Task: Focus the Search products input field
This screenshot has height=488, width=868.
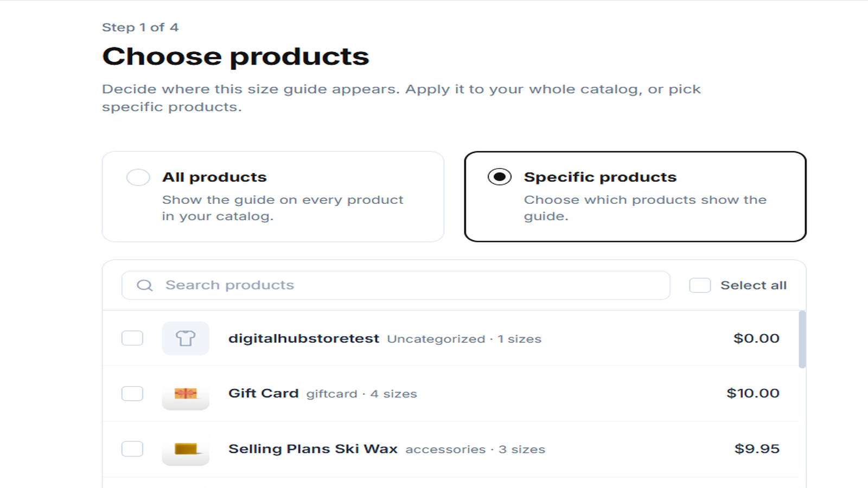Action: click(396, 285)
